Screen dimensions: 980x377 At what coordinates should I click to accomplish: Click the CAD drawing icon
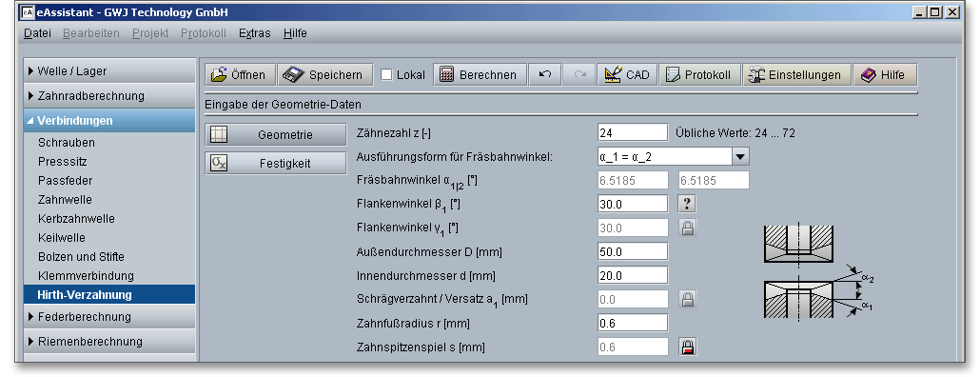(x=612, y=75)
